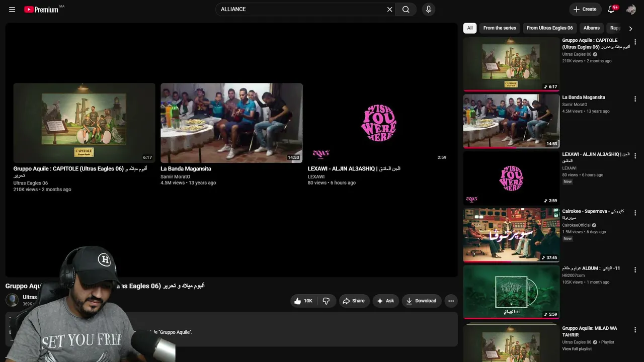
Task: Share the current video
Action: (x=354, y=301)
